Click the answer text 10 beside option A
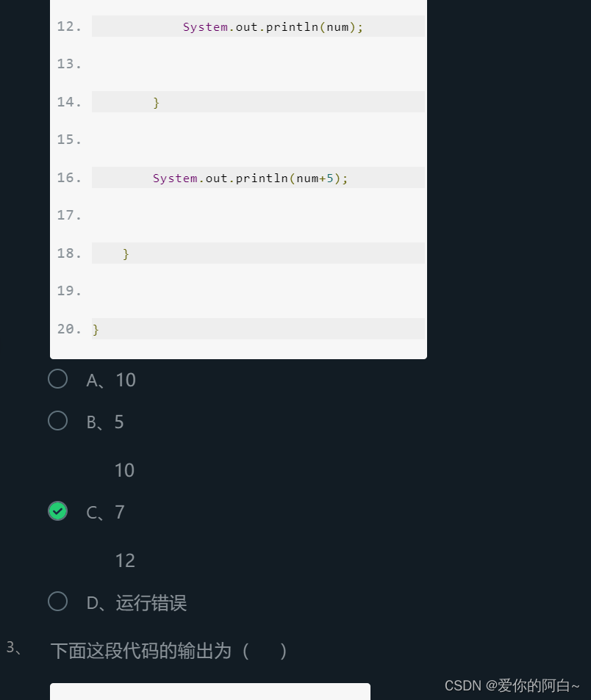This screenshot has width=591, height=700. [x=125, y=380]
